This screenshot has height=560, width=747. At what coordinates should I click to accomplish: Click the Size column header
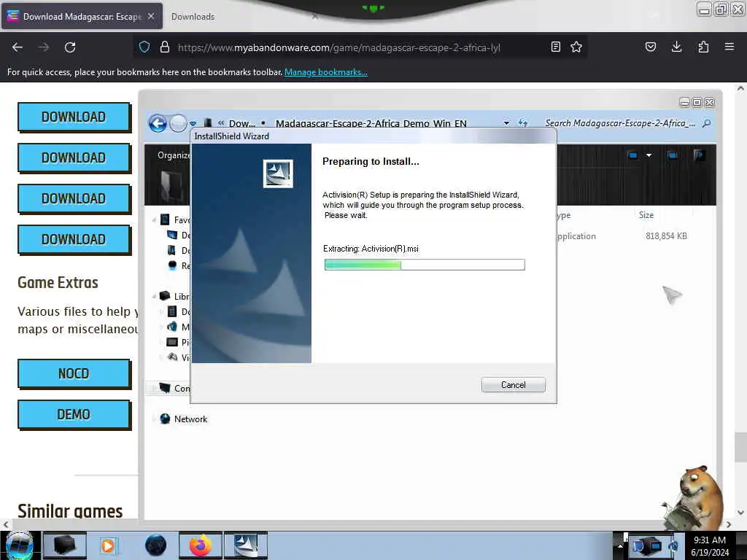tap(646, 215)
